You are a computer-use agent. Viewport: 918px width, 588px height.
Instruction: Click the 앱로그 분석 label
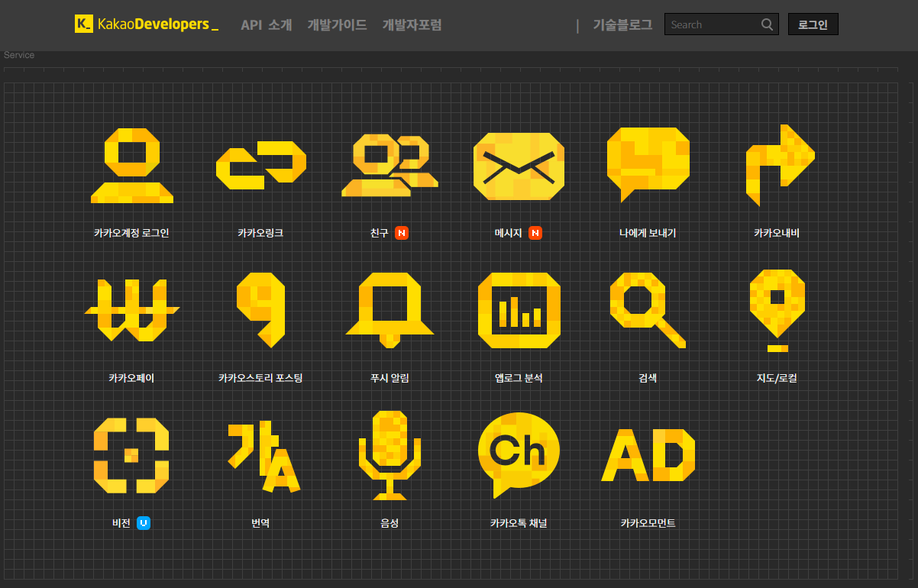point(519,378)
